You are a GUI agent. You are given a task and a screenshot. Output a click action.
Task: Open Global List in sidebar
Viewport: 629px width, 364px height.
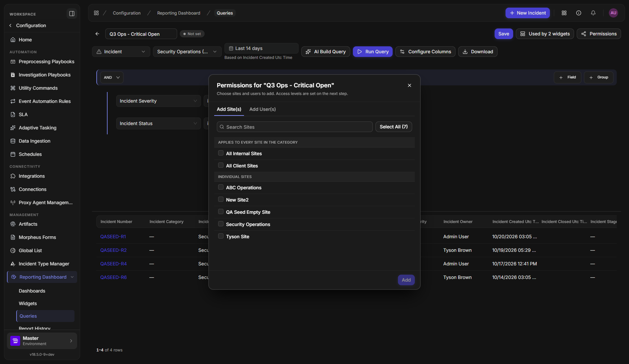(x=42, y=250)
